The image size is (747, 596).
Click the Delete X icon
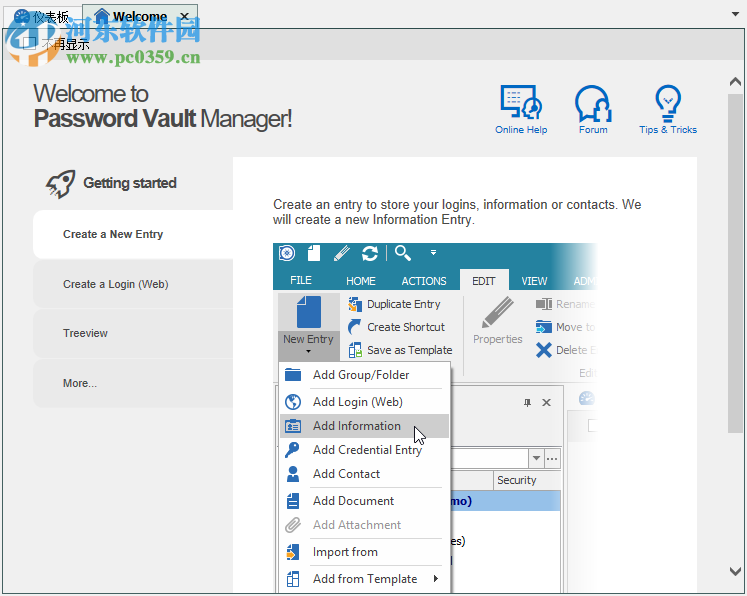click(544, 350)
